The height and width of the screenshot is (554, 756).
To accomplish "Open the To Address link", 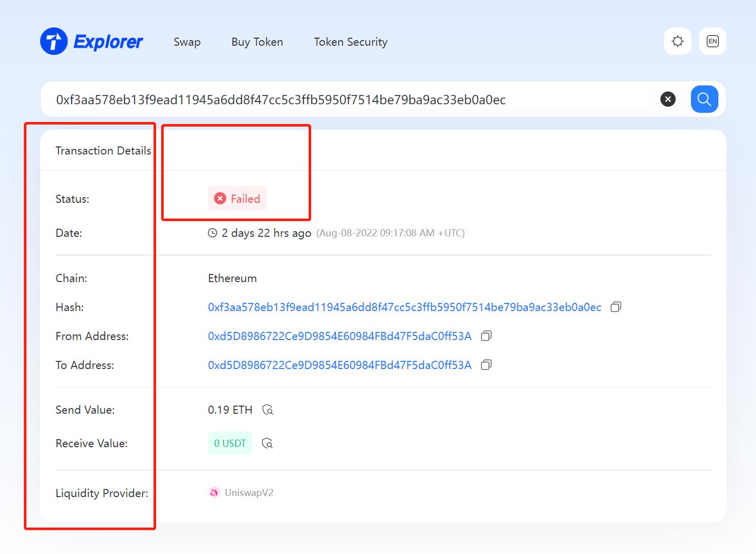I will pos(340,365).
